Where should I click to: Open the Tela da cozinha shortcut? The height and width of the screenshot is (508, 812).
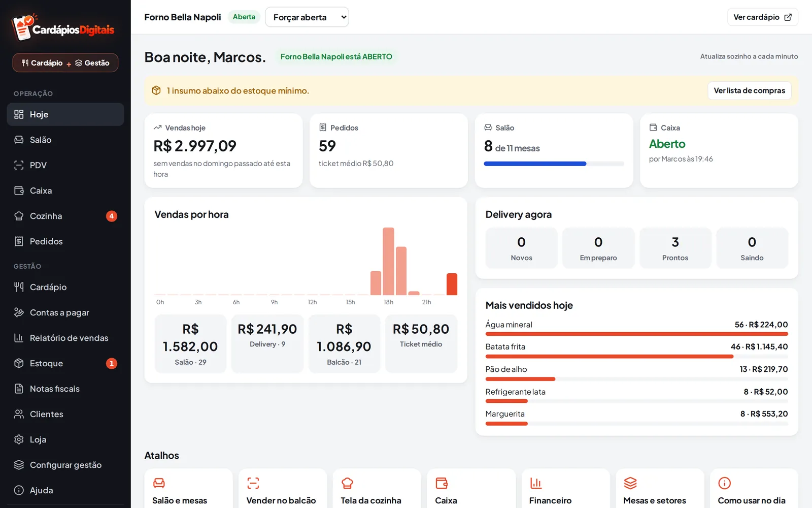coord(377,489)
